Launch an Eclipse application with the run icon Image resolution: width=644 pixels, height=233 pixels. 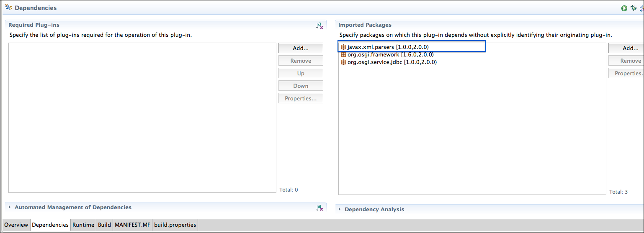[624, 8]
